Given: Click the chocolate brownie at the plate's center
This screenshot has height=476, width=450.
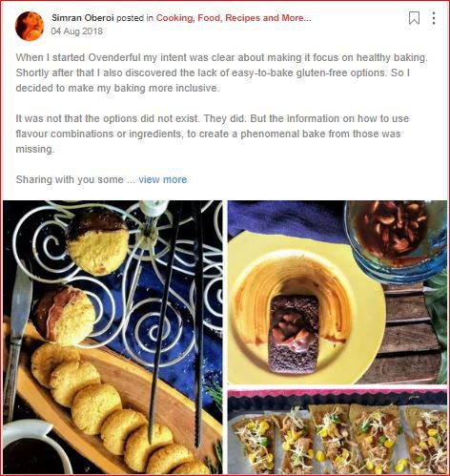Looking at the screenshot, I should (293, 334).
